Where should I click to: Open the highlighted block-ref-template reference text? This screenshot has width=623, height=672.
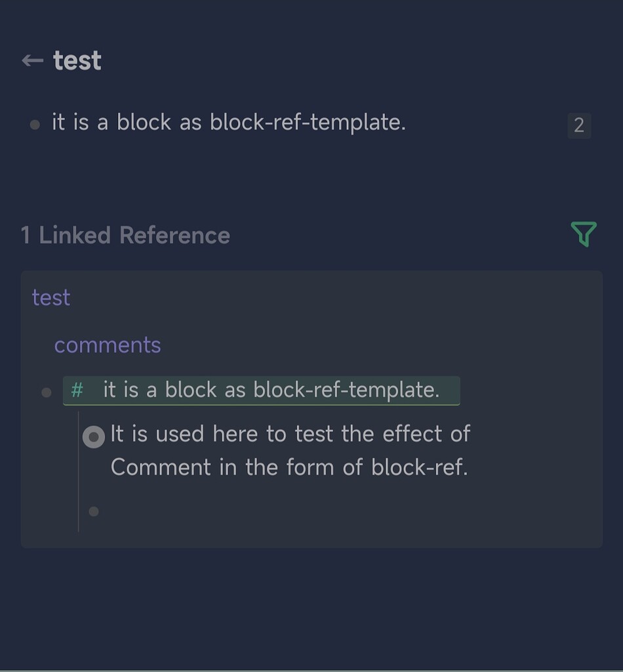(271, 390)
